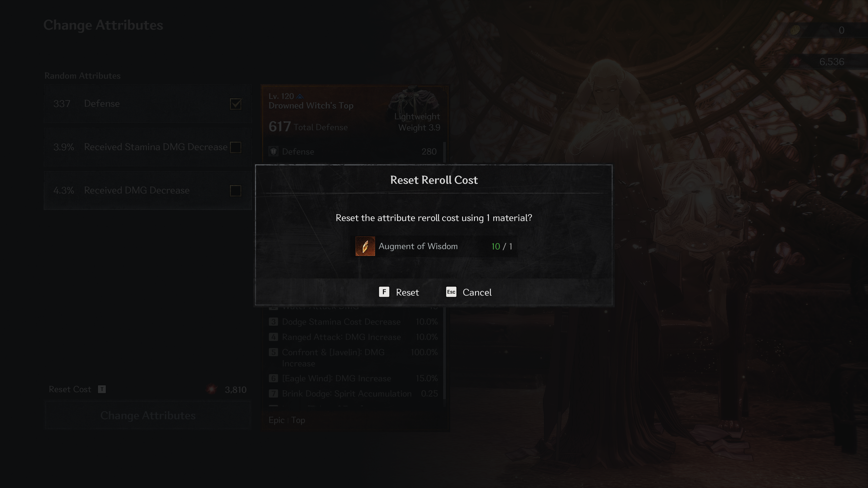The width and height of the screenshot is (868, 488).
Task: Click the Change Attributes button
Action: (148, 415)
